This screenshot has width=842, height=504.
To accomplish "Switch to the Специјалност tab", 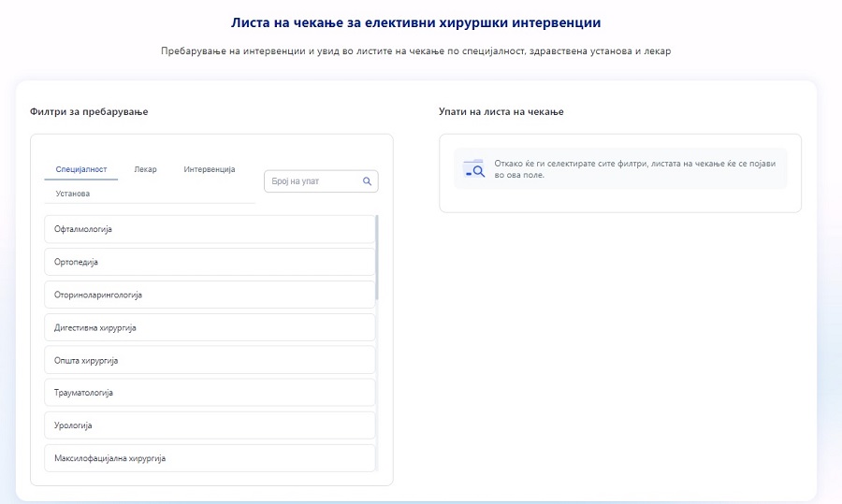I will click(80, 169).
